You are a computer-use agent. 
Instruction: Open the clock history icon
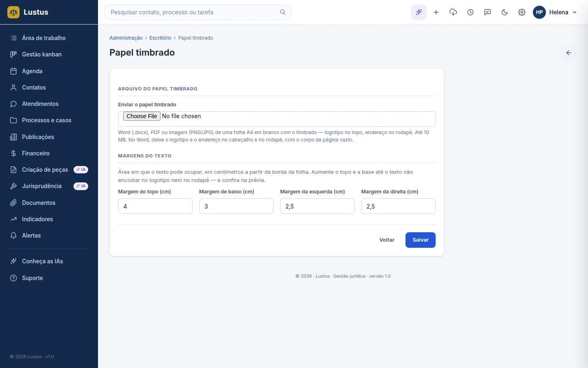(470, 12)
